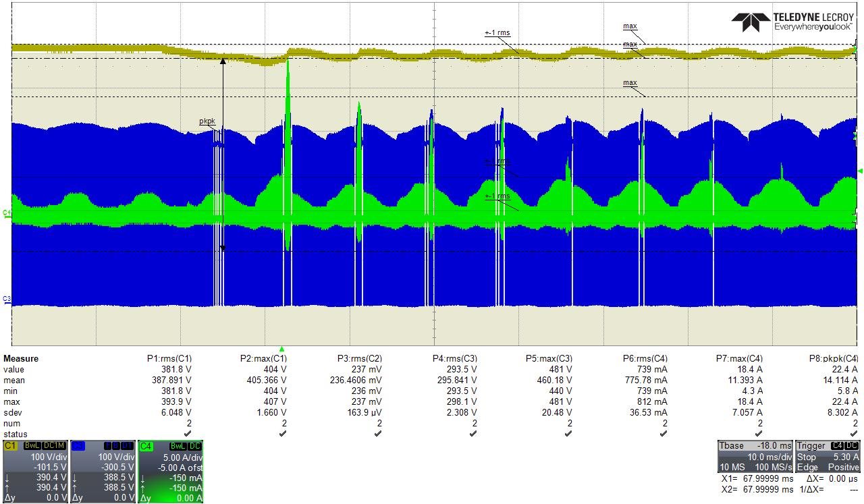Click the status checkmark under P8:pkpk(C4)
864x504 pixels.
854,434
